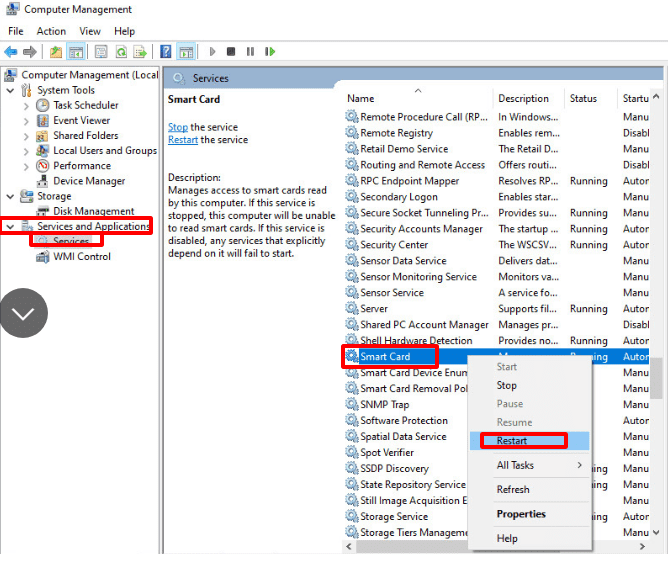Open the View menu
The image size is (668, 569).
pos(90,31)
